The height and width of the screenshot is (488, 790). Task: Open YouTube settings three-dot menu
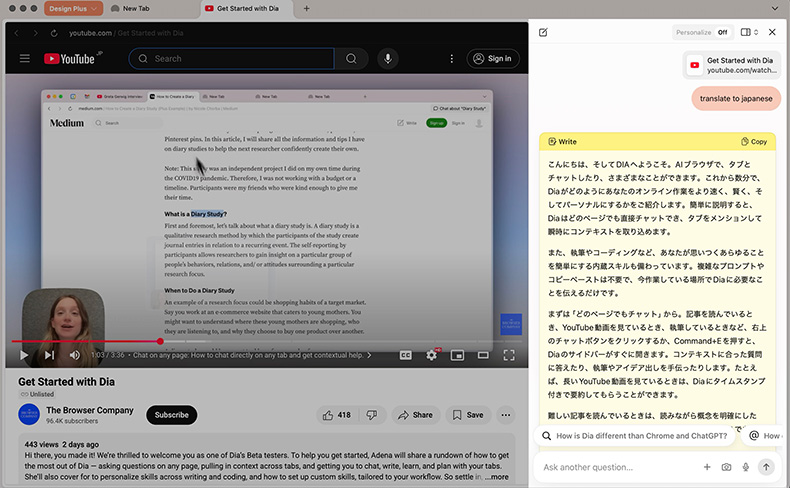(451, 58)
